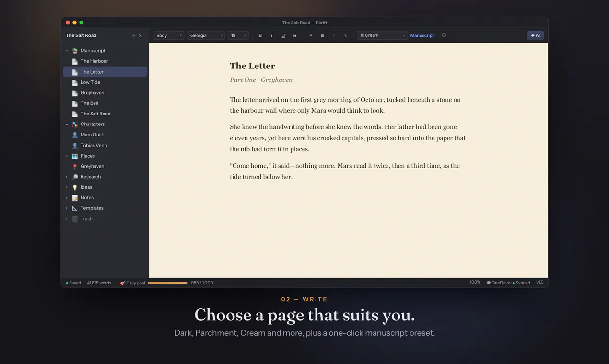609x364 pixels.
Task: Add a new item with the plus icon
Action: tap(134, 35)
